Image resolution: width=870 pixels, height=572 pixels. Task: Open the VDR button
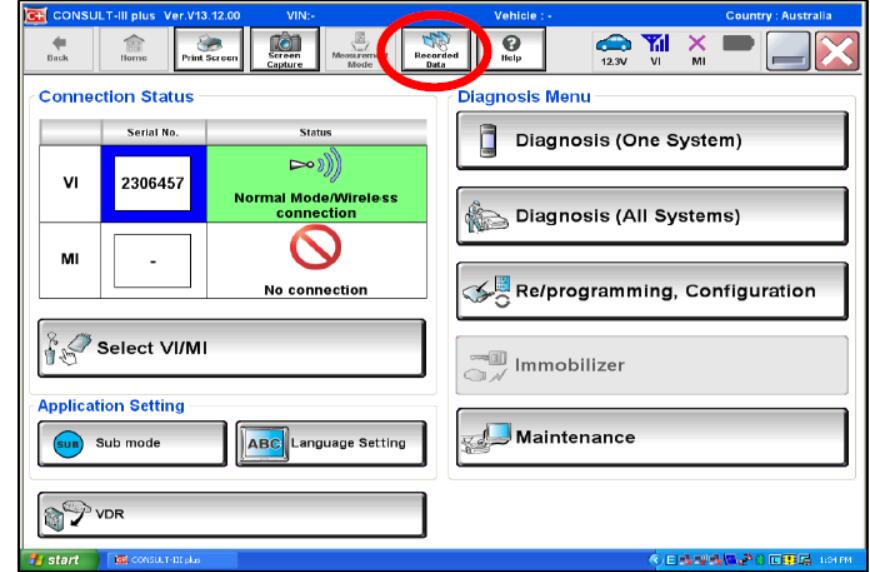click(231, 514)
